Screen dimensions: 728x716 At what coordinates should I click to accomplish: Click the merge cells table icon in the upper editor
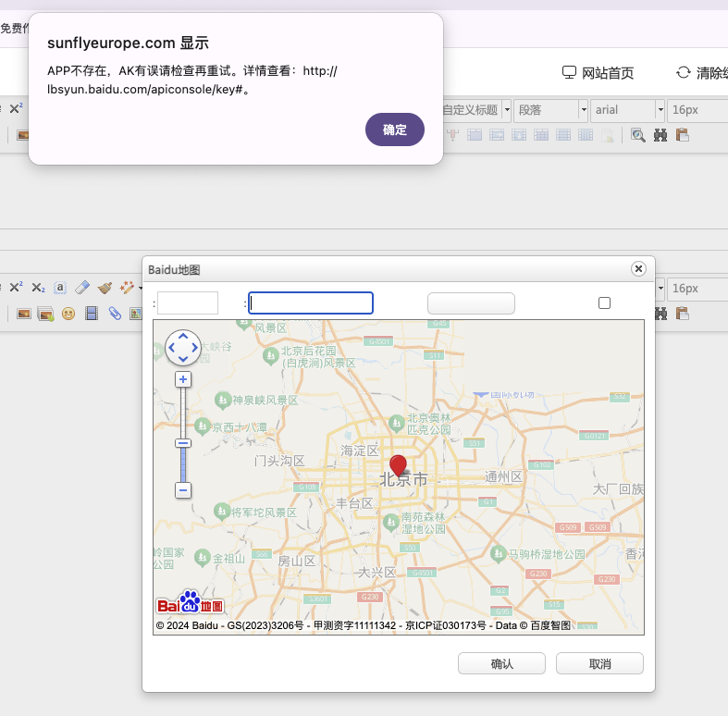(x=475, y=135)
